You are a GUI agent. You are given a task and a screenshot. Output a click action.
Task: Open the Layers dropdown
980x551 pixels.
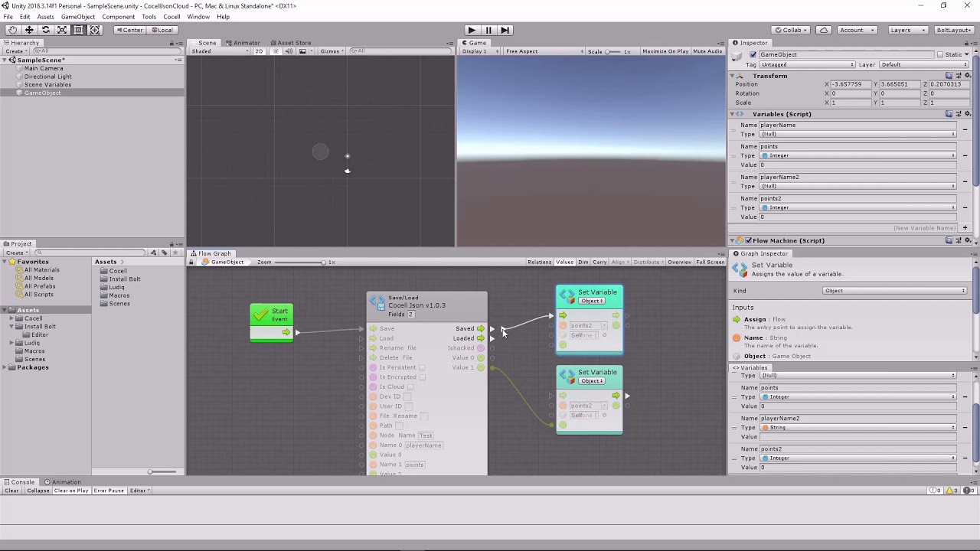point(908,30)
